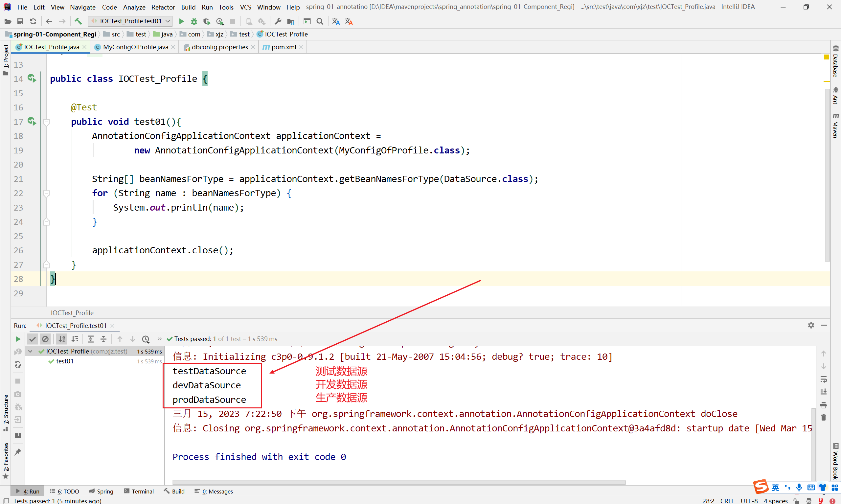Viewport: 841px width, 504px height.
Task: Click the 4 spaces indent setting
Action: 776,501
